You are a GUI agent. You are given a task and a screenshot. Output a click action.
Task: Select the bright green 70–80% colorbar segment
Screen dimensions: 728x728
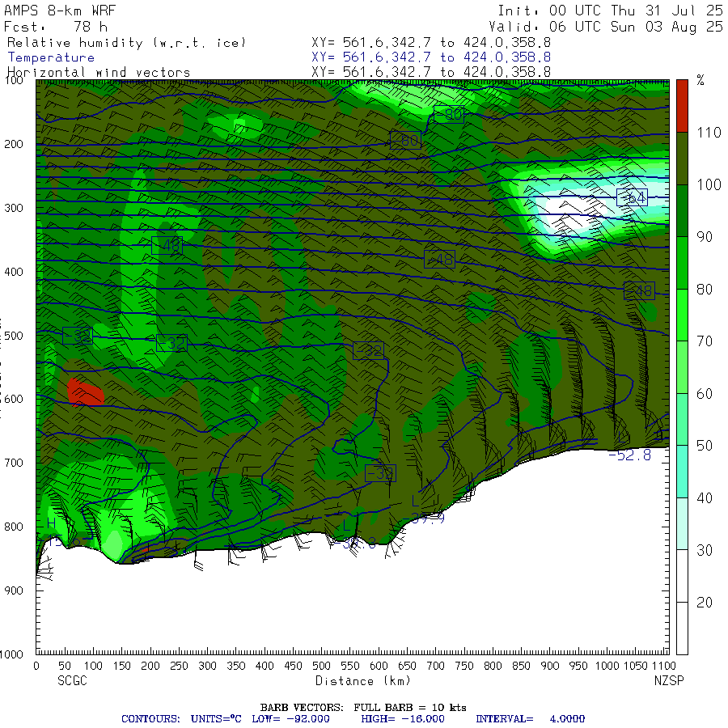click(x=682, y=315)
